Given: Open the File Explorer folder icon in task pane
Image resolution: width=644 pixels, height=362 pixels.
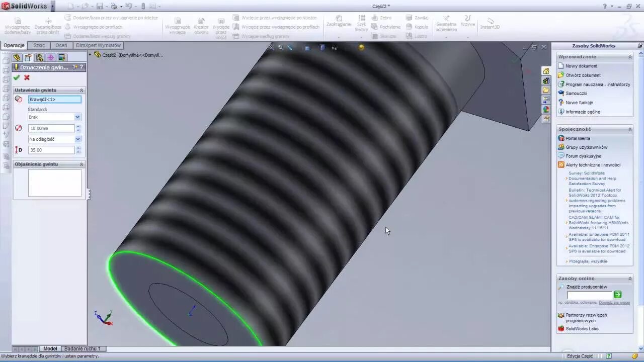Looking at the screenshot, I should coord(546,90).
